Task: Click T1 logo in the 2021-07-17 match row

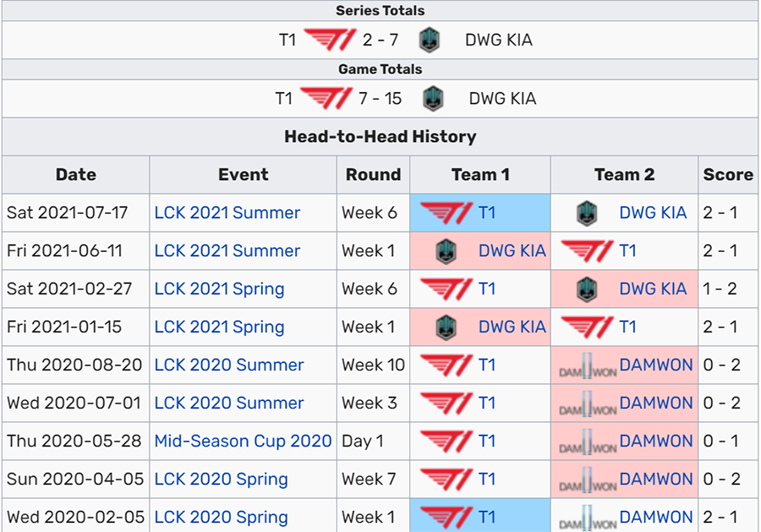Action: click(x=446, y=213)
